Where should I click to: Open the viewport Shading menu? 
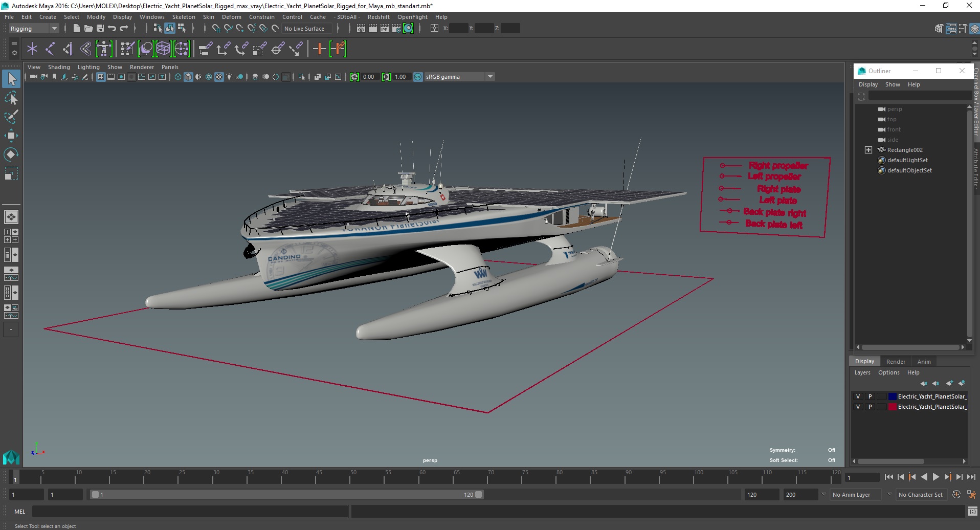click(59, 67)
